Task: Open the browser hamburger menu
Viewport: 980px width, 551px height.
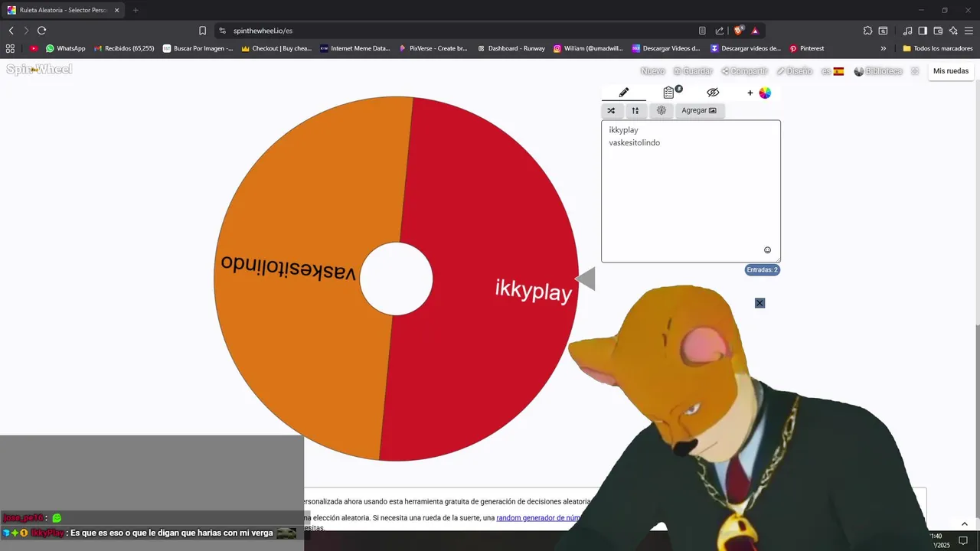Action: 969,31
